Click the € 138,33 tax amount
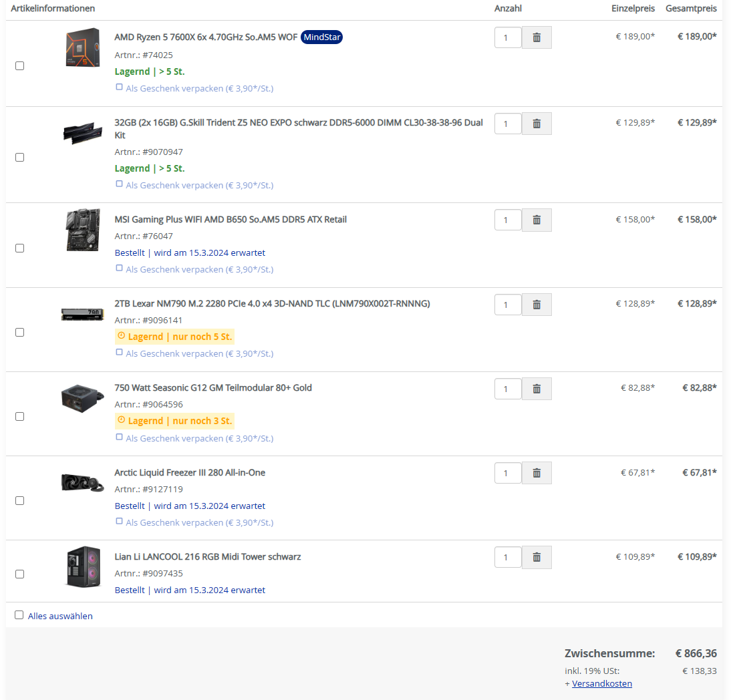The height and width of the screenshot is (700, 739). tap(700, 671)
